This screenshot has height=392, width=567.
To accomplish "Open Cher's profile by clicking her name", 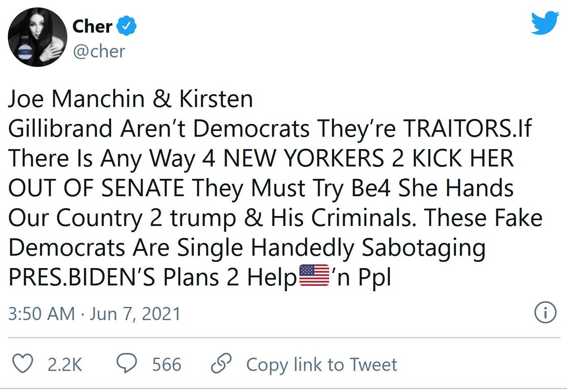I will (92, 26).
